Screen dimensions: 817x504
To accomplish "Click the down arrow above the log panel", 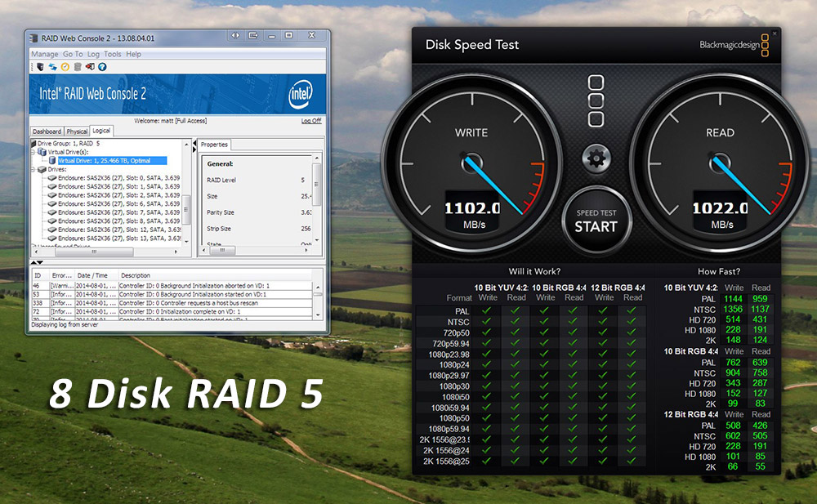I will click(x=40, y=263).
